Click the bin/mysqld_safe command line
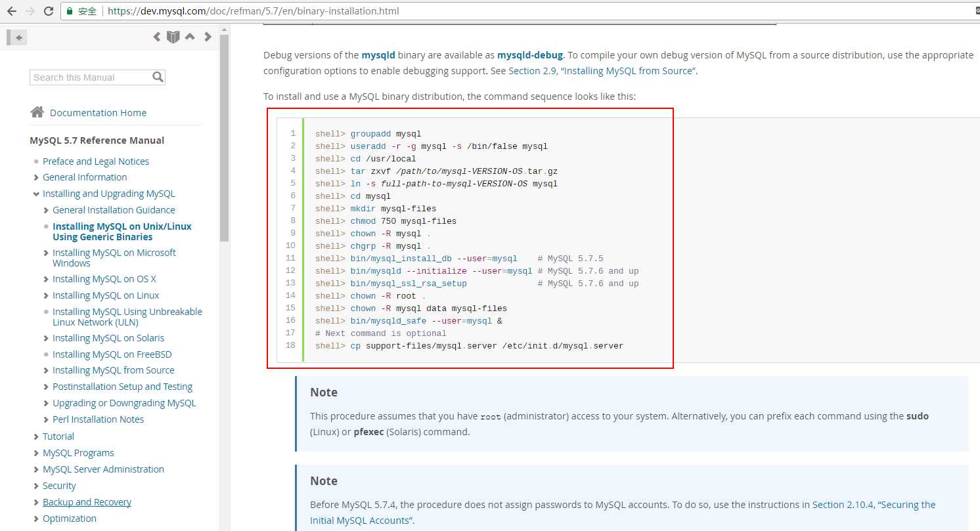The image size is (980, 531). (409, 321)
